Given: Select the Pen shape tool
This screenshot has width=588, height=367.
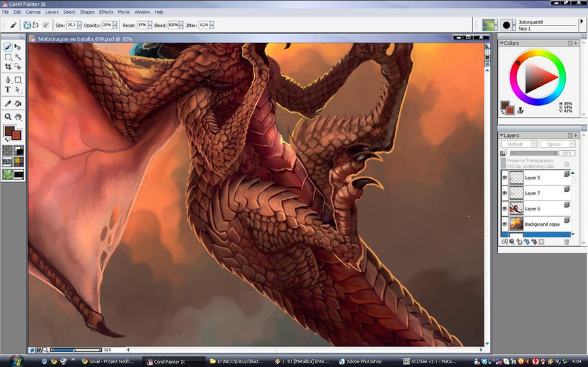Looking at the screenshot, I should point(8,80).
